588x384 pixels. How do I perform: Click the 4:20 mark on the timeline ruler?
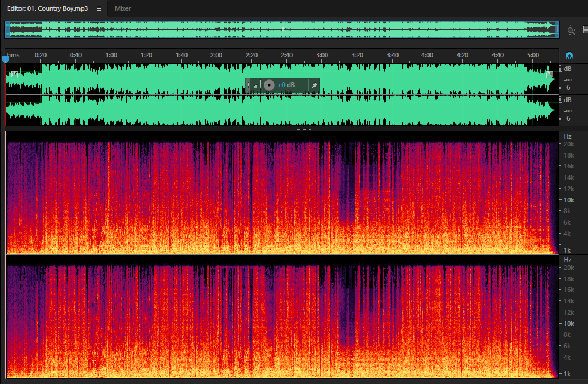click(x=463, y=55)
